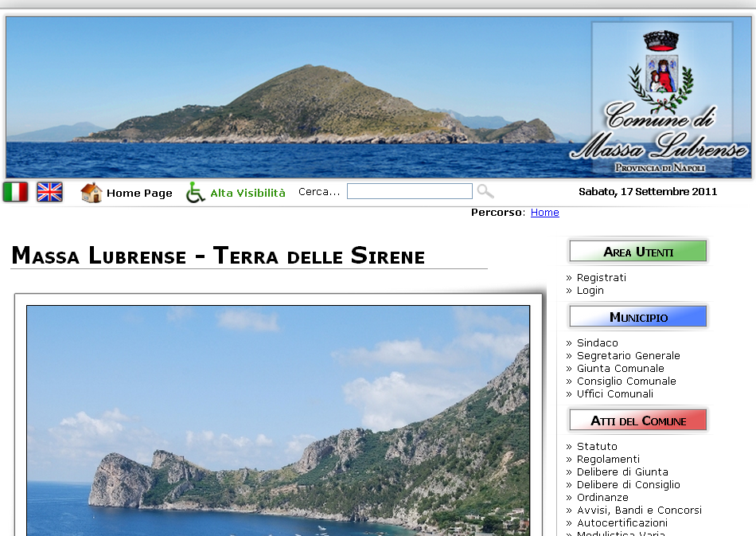Open the Area Utenti header

tap(638, 252)
